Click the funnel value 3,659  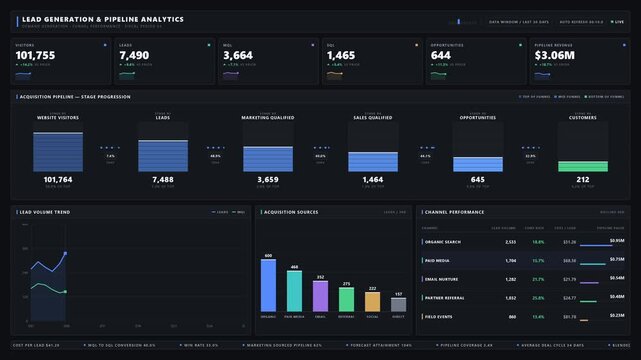pyautogui.click(x=268, y=179)
